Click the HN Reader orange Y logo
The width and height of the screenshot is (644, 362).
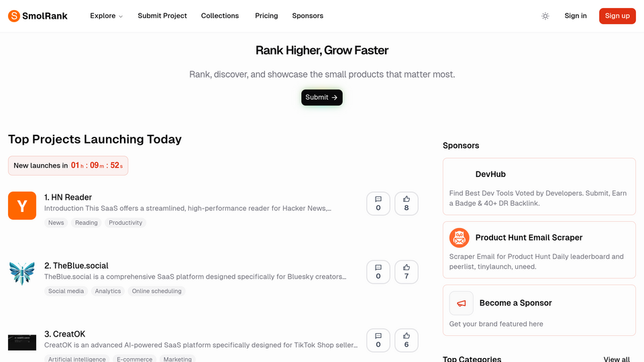pyautogui.click(x=22, y=206)
